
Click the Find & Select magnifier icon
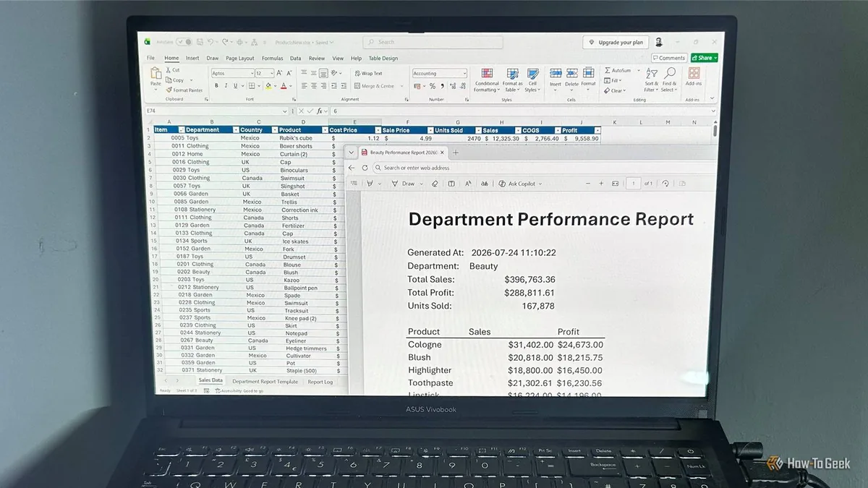[x=670, y=73]
